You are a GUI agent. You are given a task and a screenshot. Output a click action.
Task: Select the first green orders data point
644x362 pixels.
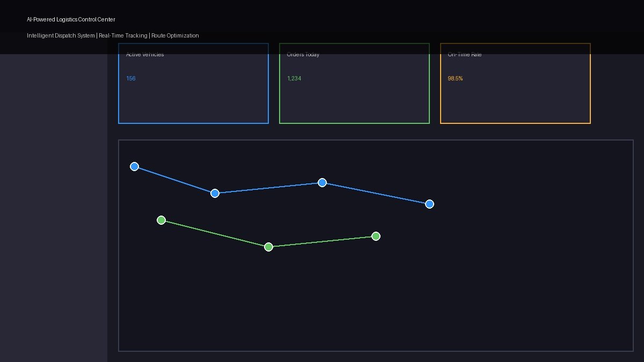point(161,220)
